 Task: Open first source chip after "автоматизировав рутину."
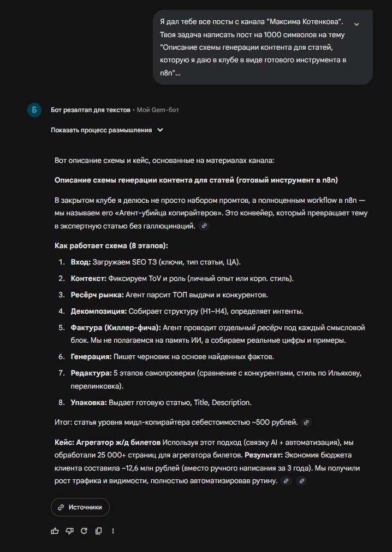[x=286, y=481]
